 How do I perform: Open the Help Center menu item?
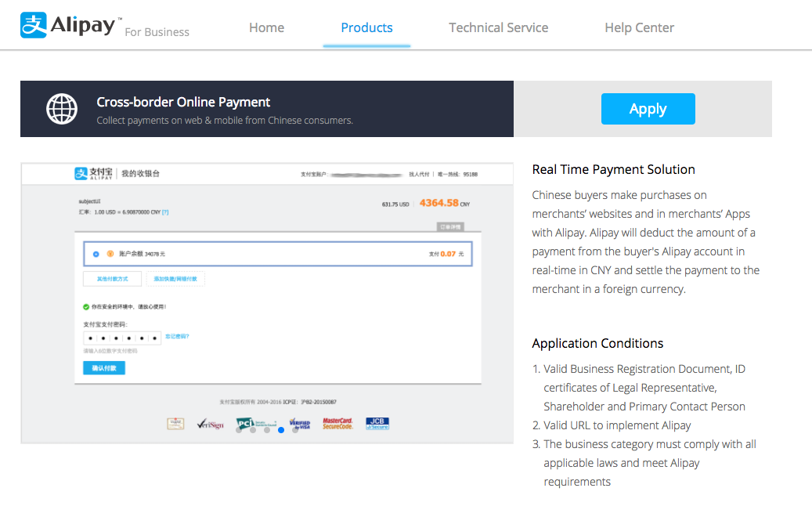pos(639,27)
